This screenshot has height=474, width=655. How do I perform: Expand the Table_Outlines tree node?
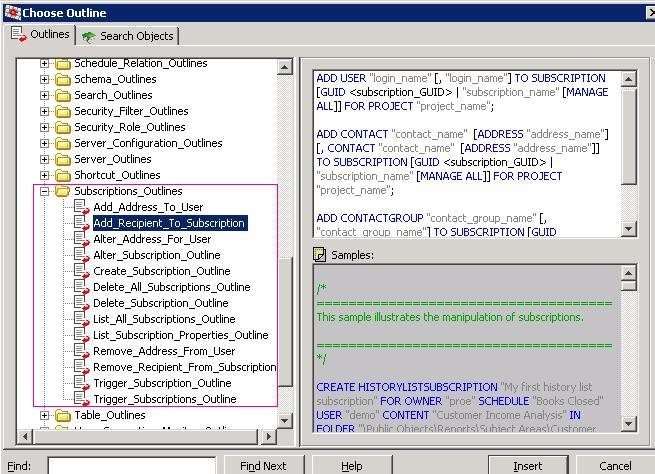[x=45, y=415]
